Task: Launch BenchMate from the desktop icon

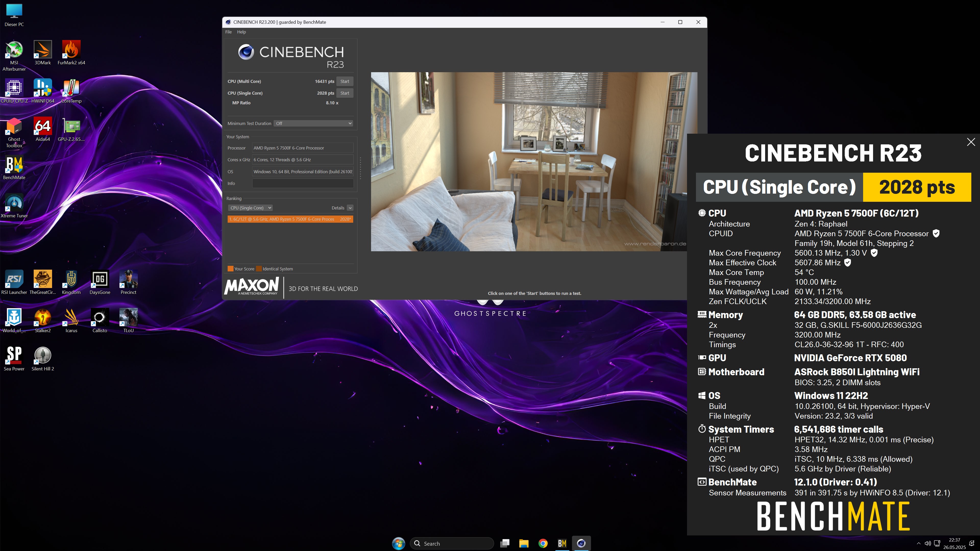Action: click(x=14, y=168)
